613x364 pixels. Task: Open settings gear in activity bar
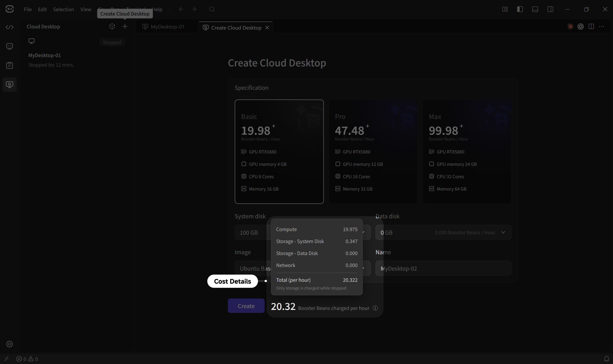coord(10,344)
